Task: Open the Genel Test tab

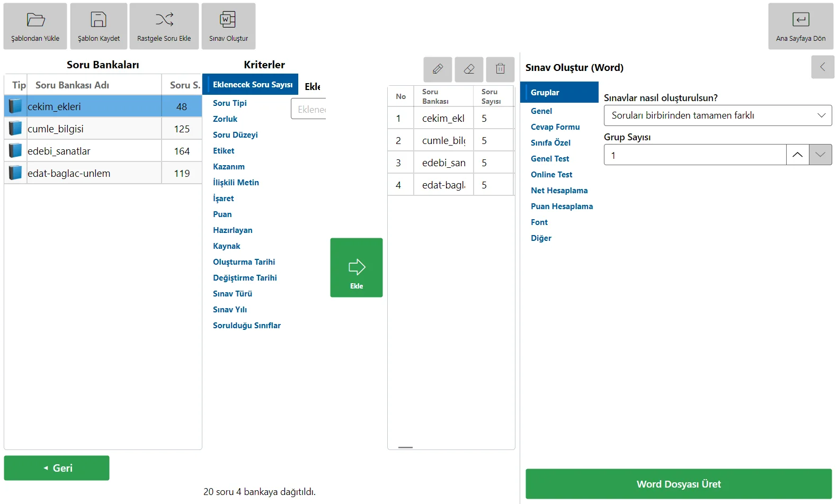Action: (550, 159)
